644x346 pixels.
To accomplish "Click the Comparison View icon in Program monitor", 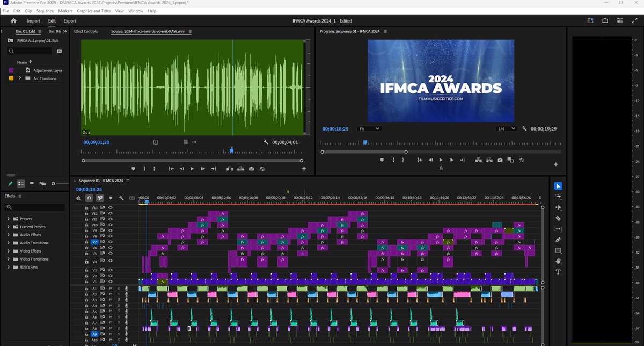I will [510, 160].
